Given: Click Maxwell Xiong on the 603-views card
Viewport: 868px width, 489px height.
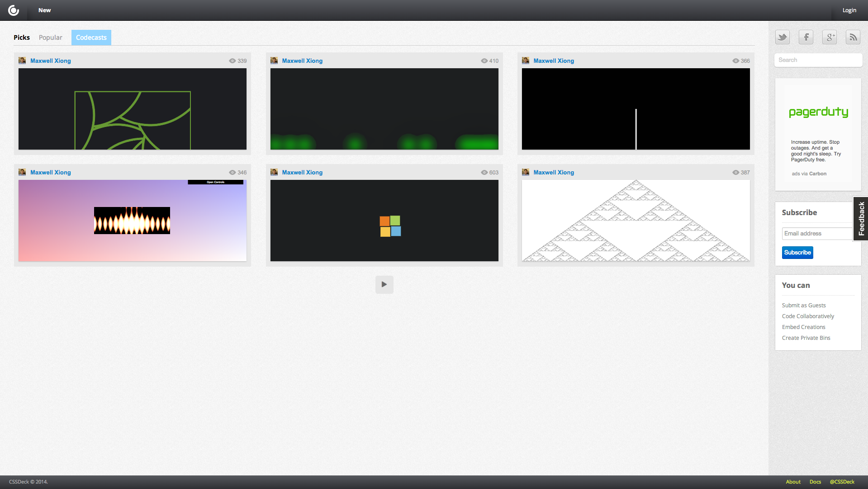Looking at the screenshot, I should [x=302, y=172].
